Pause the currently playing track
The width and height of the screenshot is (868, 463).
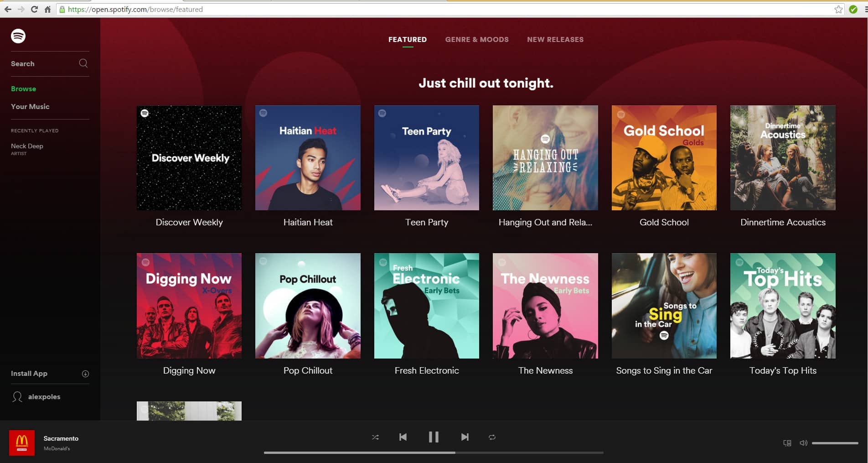point(434,437)
